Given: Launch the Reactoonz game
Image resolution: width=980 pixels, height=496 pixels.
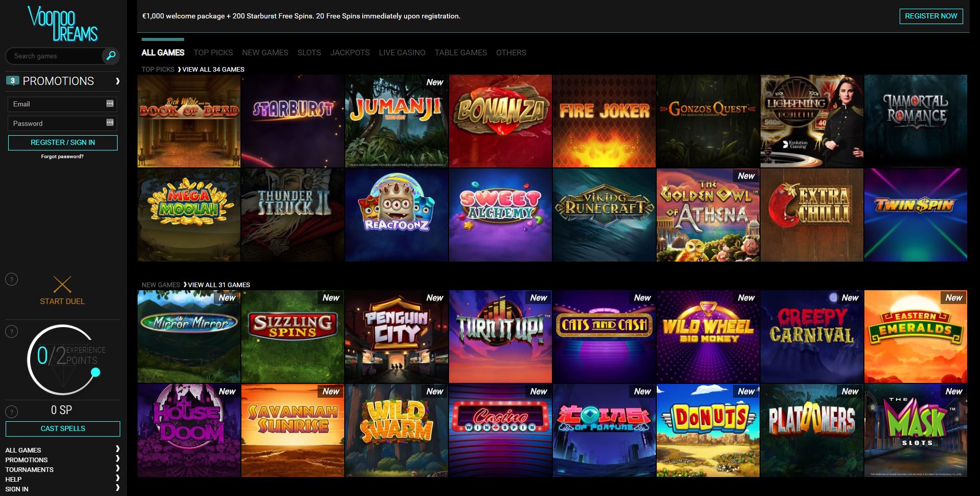Looking at the screenshot, I should (396, 215).
